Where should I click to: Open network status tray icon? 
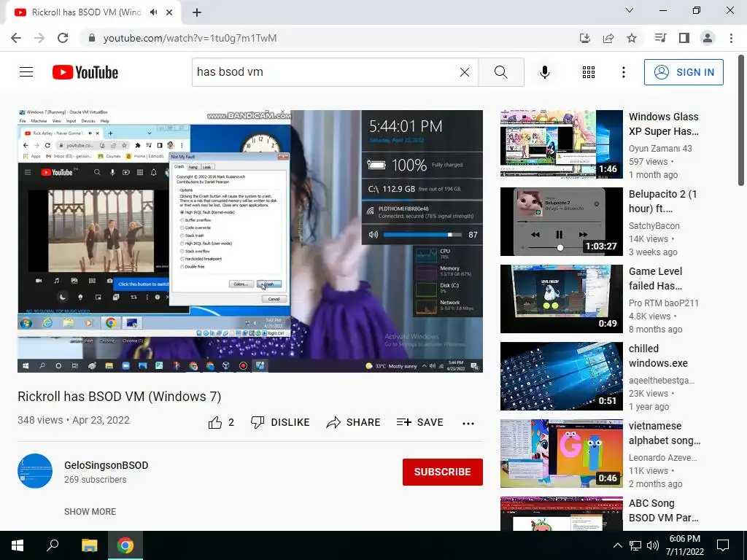635,545
